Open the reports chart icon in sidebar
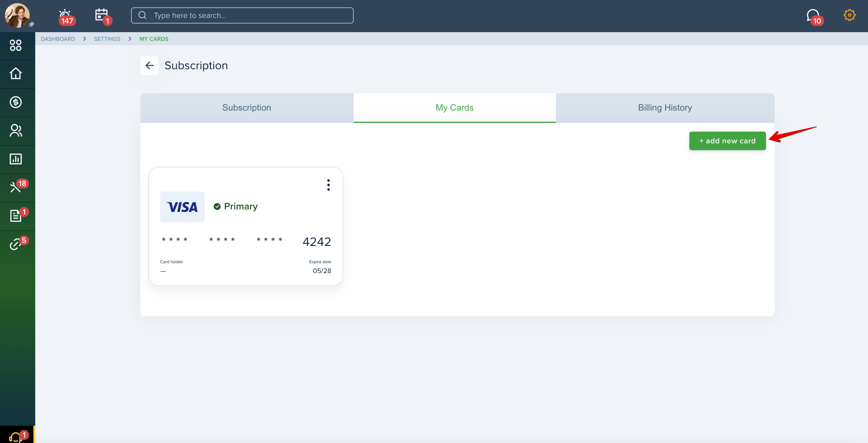This screenshot has height=443, width=868. point(16,159)
